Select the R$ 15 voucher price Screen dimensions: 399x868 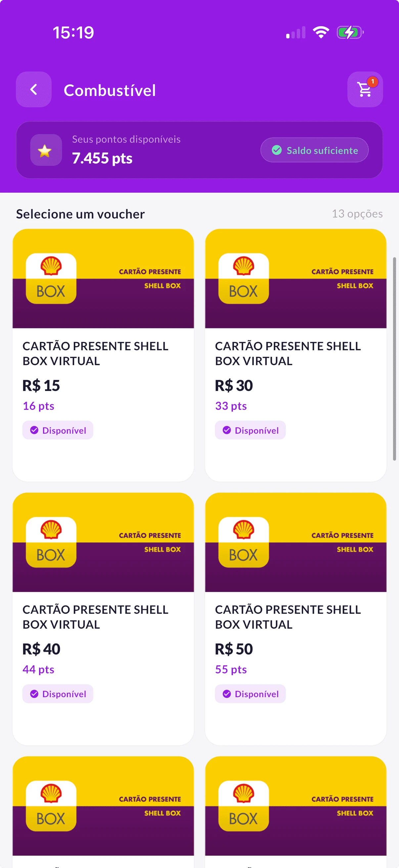[41, 385]
